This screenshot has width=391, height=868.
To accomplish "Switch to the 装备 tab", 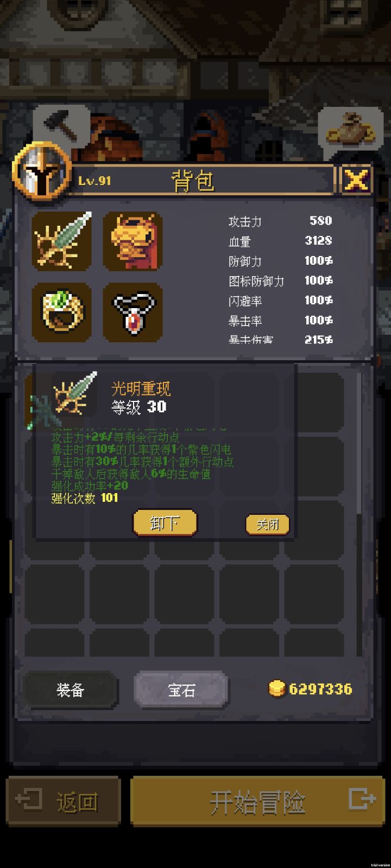I will (x=70, y=690).
